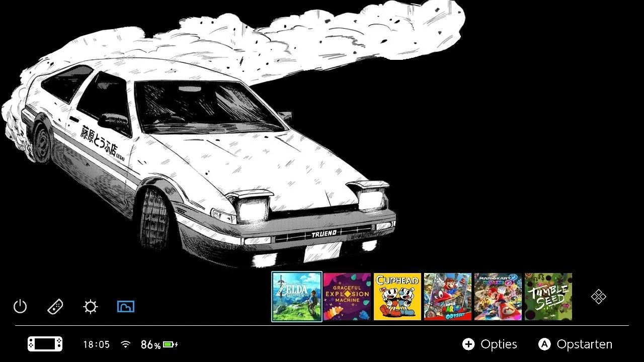Viewport: 644px width, 362px height.
Task: Select the Super Mario Odyssey tile
Action: click(448, 297)
